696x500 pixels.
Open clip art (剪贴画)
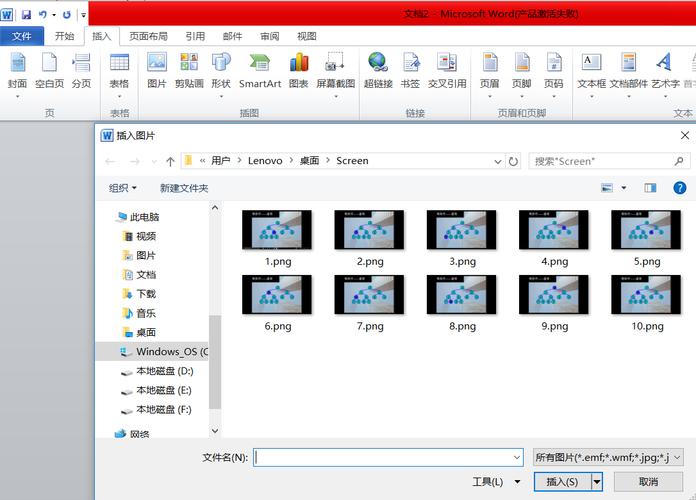[x=189, y=71]
